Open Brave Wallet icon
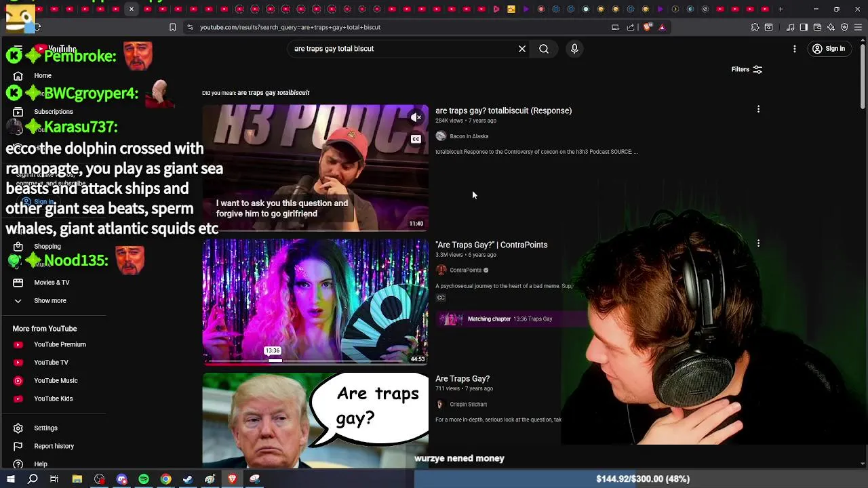868x488 pixels. [x=817, y=27]
